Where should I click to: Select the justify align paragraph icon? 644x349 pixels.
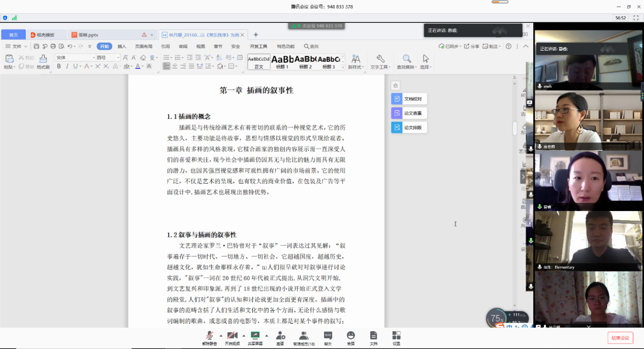pos(192,66)
